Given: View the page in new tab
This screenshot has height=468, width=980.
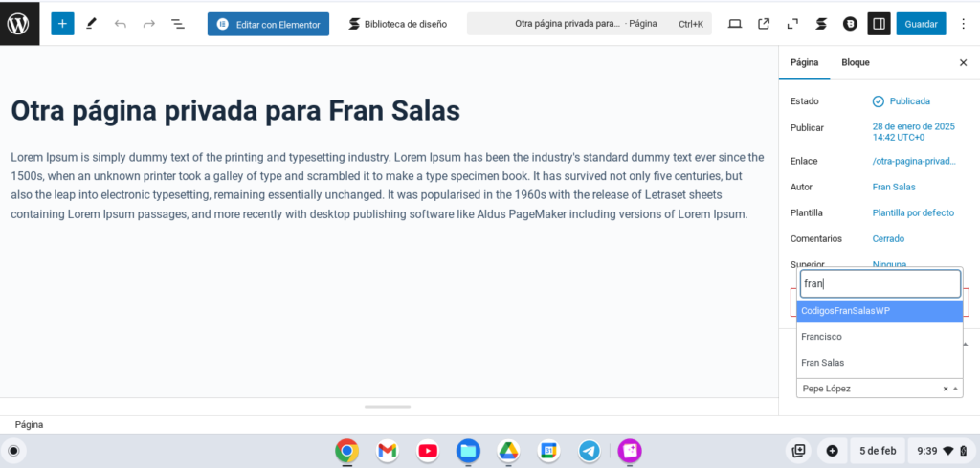Looking at the screenshot, I should point(764,24).
